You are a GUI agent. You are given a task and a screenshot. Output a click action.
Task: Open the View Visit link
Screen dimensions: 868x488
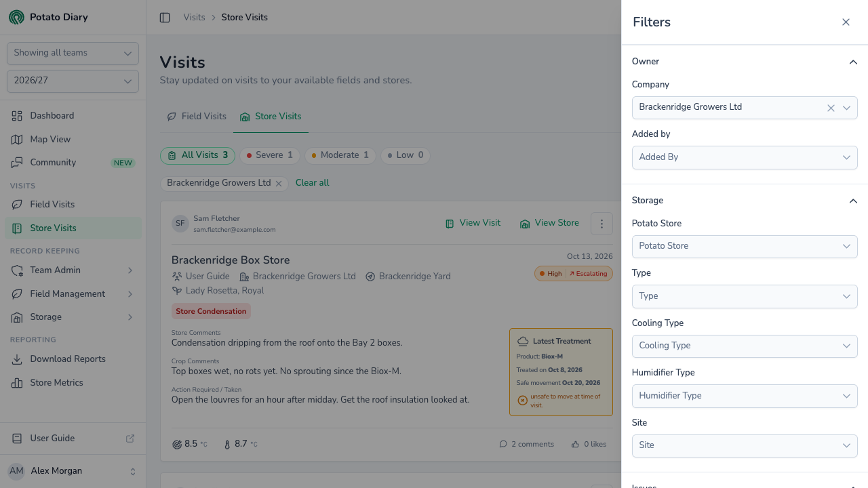[473, 223]
